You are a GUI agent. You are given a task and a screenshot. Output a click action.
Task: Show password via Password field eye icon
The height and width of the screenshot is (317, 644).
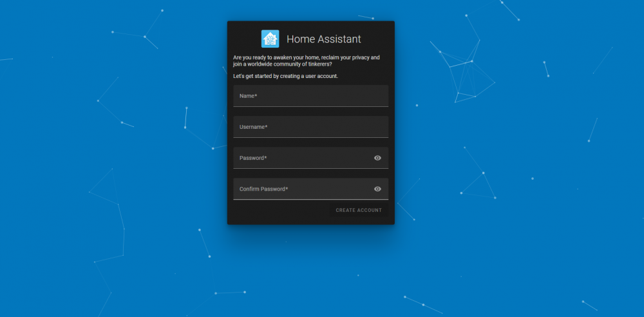pos(377,158)
